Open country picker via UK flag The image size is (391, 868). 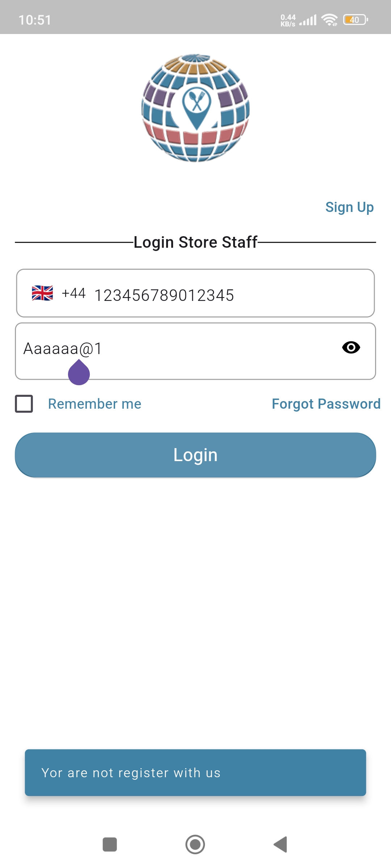(x=42, y=293)
